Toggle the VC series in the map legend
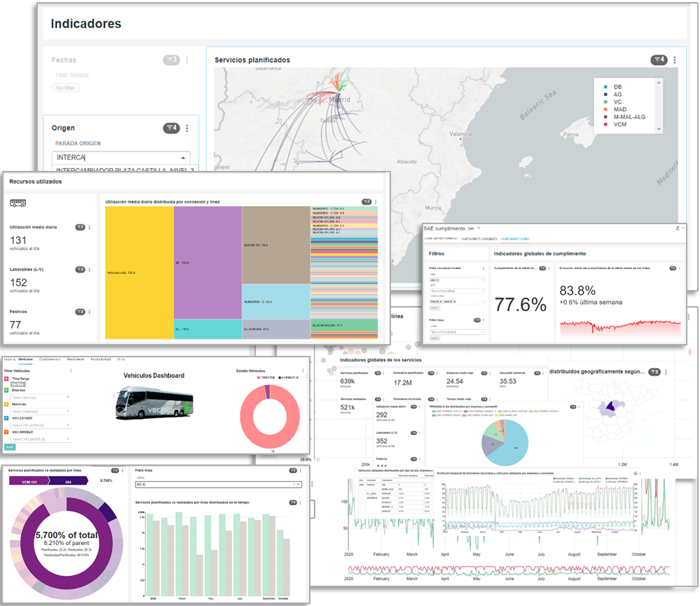Viewport: 700px width, 606px height. coord(613,102)
